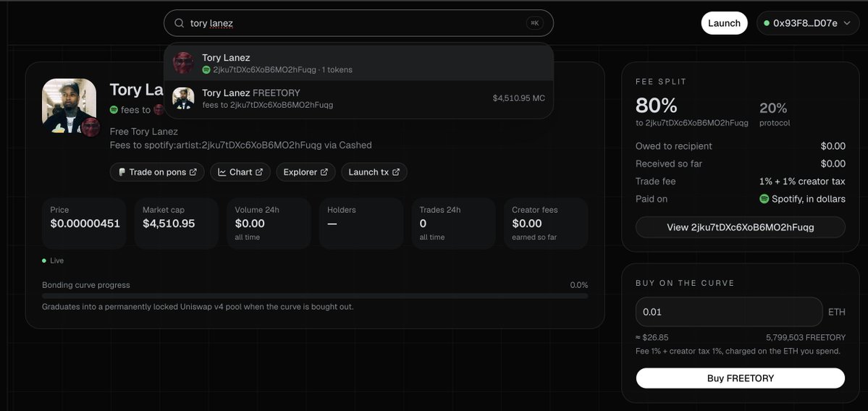868x411 pixels.
Task: Click the Price card showing $0.00000451
Action: (84, 224)
